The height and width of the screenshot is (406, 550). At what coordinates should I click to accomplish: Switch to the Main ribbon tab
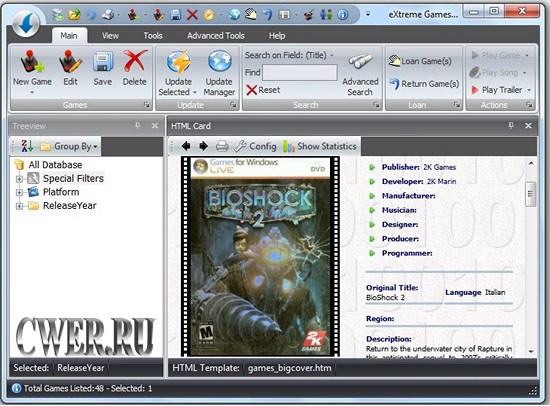point(69,36)
